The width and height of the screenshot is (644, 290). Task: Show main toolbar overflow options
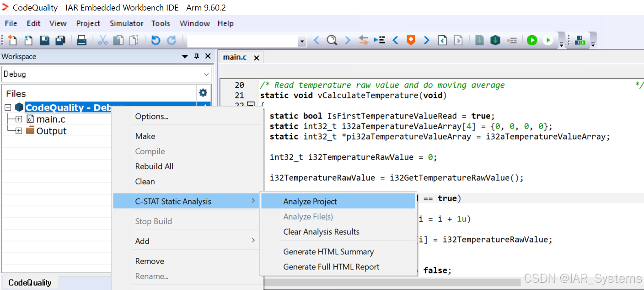tap(561, 44)
